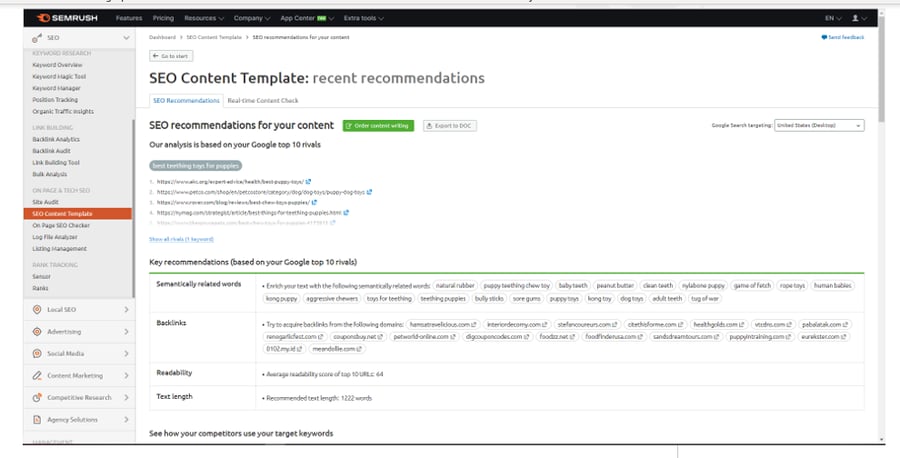Click the Send feedback link
Viewport: 900px width, 458px height.
(x=846, y=37)
